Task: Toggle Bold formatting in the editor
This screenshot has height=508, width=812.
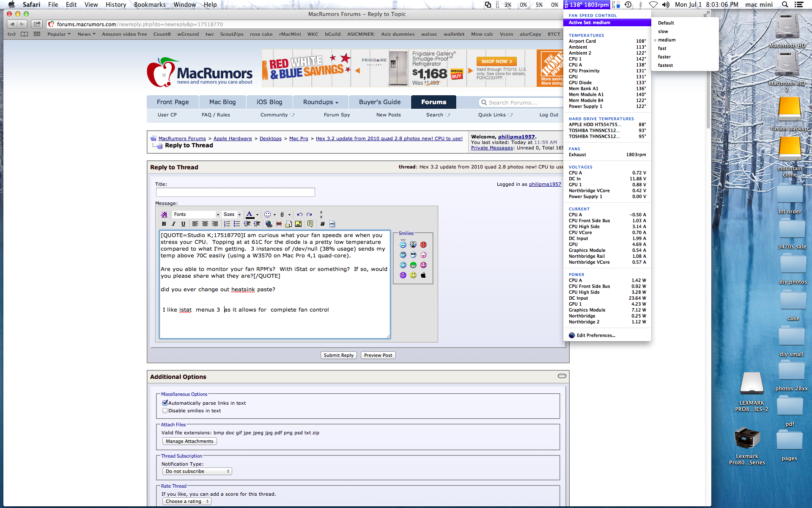Action: pos(164,224)
